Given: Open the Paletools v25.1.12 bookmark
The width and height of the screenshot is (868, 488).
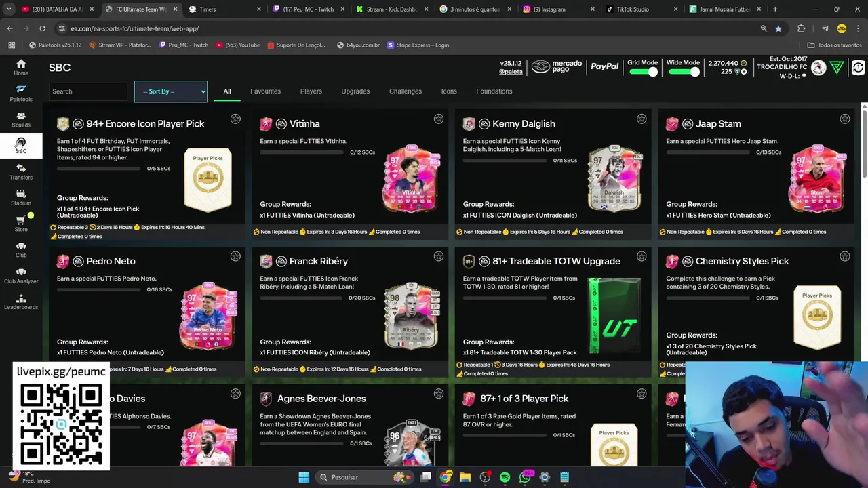Looking at the screenshot, I should (55, 45).
